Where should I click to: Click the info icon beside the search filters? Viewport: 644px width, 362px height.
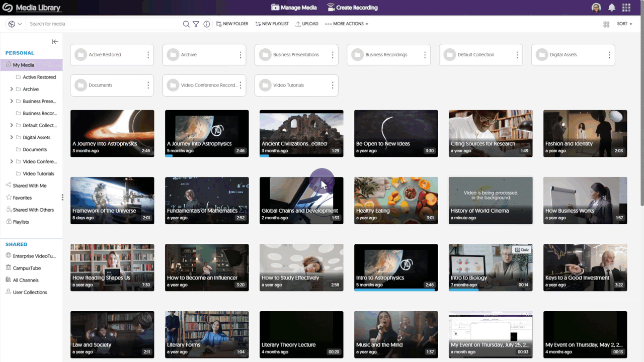pyautogui.click(x=206, y=24)
